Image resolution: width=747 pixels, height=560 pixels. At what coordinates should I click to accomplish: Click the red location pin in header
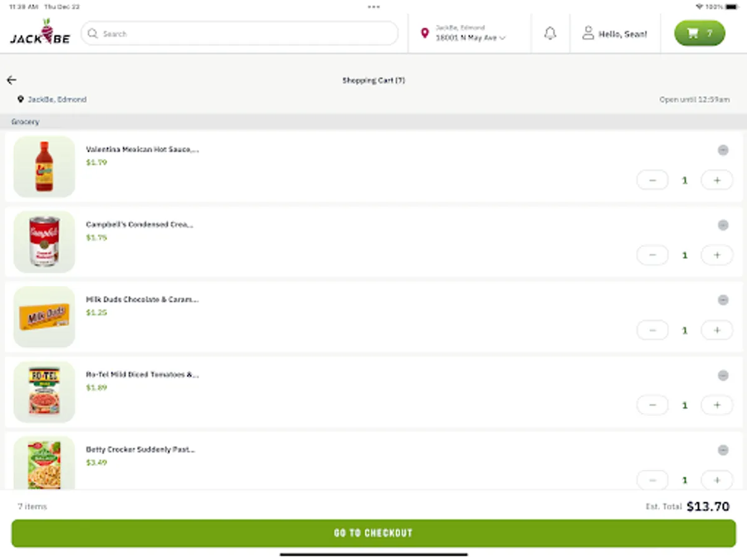[x=425, y=33]
